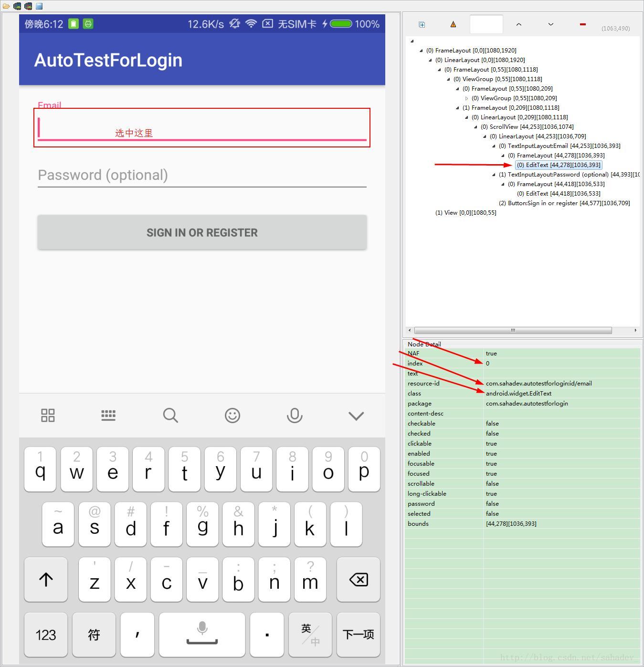This screenshot has width=644, height=667.
Task: Tap the keyboard four-squares menu icon
Action: pos(48,415)
